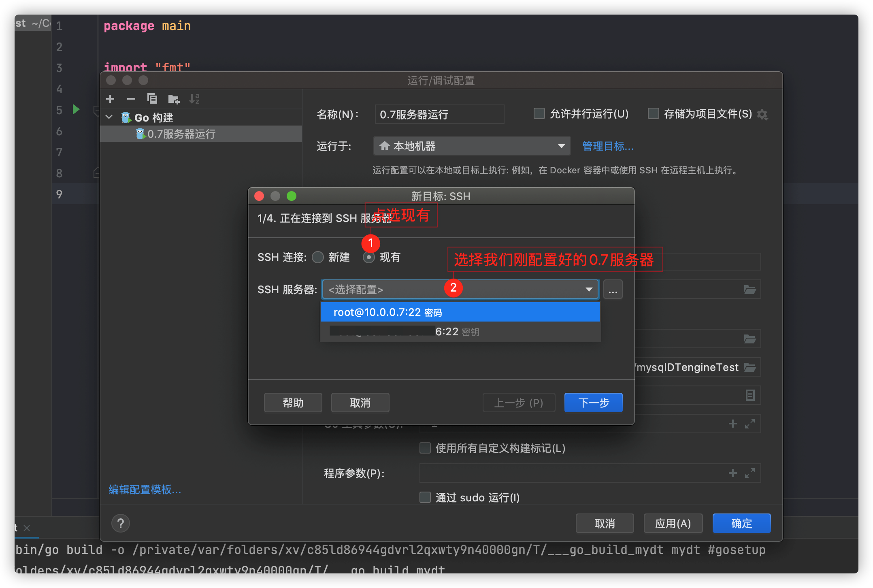Click the browse folder icon next to mysqlDTengineTest

(750, 367)
